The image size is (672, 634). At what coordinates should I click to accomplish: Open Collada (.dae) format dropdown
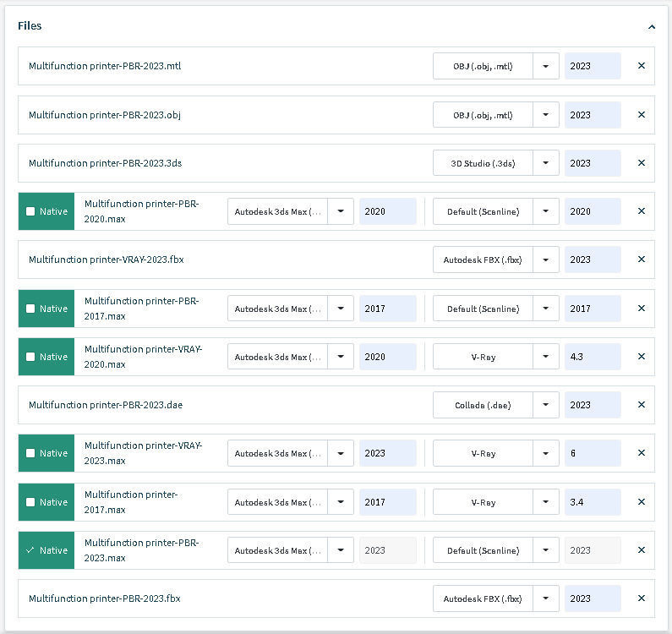click(x=546, y=405)
